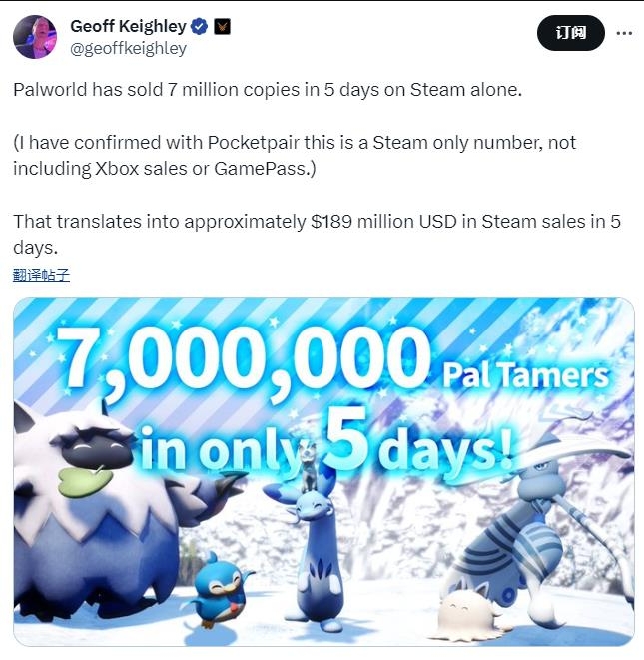Click the Pocketpair confirmation paragraph

[295, 156]
